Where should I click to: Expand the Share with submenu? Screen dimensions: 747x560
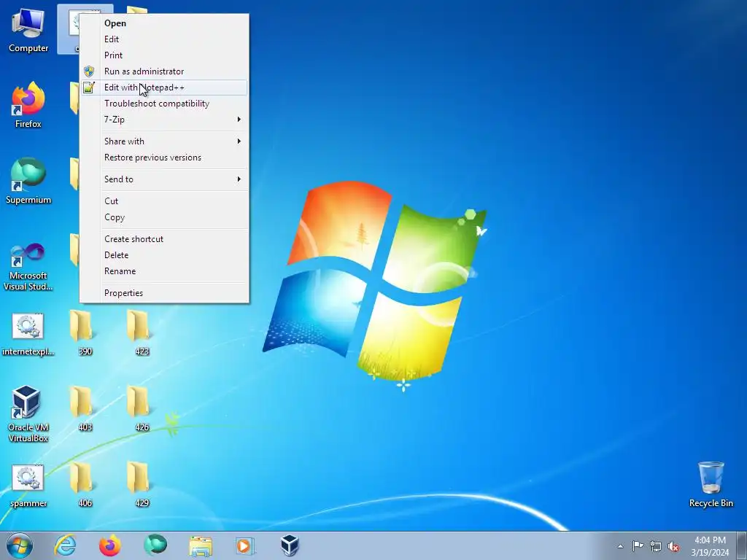click(164, 141)
